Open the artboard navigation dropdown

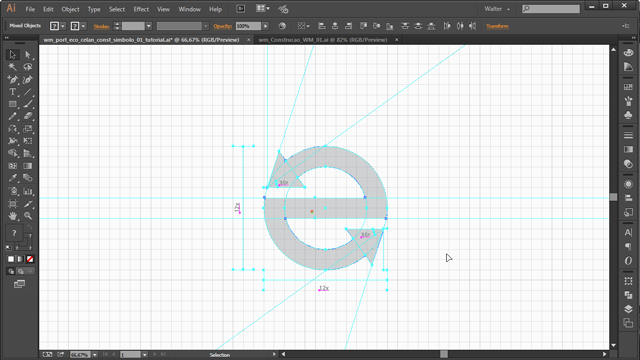(x=144, y=355)
